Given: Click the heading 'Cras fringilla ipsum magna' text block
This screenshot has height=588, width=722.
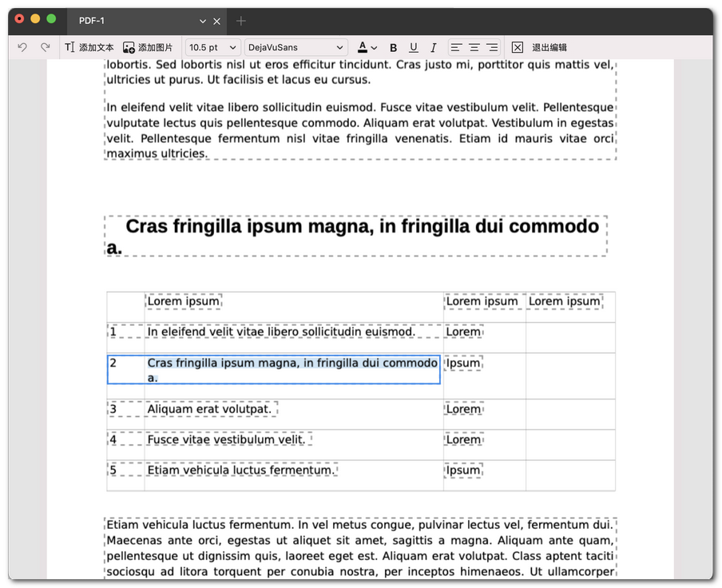Looking at the screenshot, I should tap(355, 236).
